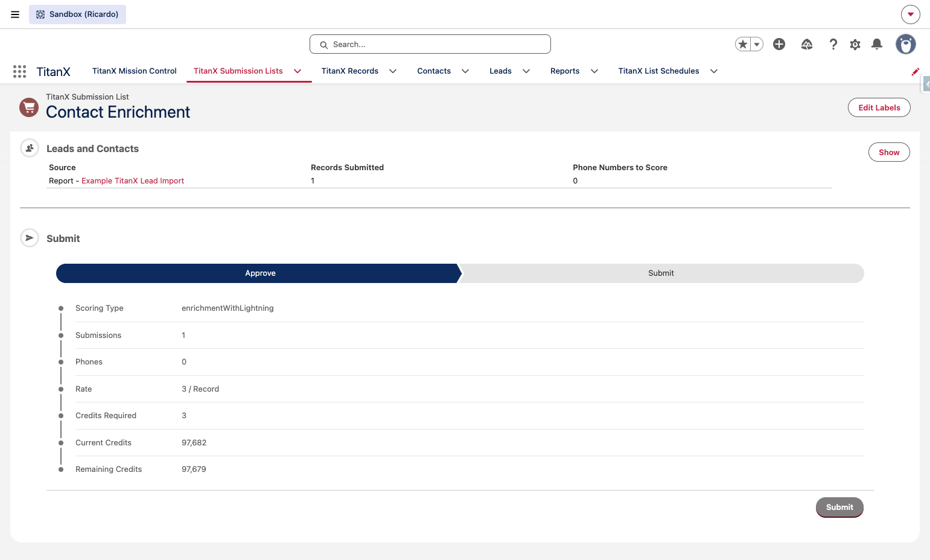The width and height of the screenshot is (930, 560).
Task: Open the Notifications bell
Action: (x=877, y=44)
